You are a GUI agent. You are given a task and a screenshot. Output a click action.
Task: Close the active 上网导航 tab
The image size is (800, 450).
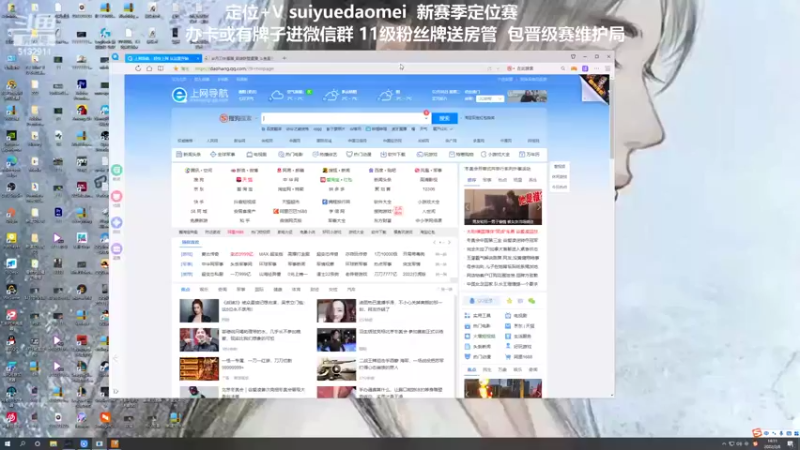[198, 58]
